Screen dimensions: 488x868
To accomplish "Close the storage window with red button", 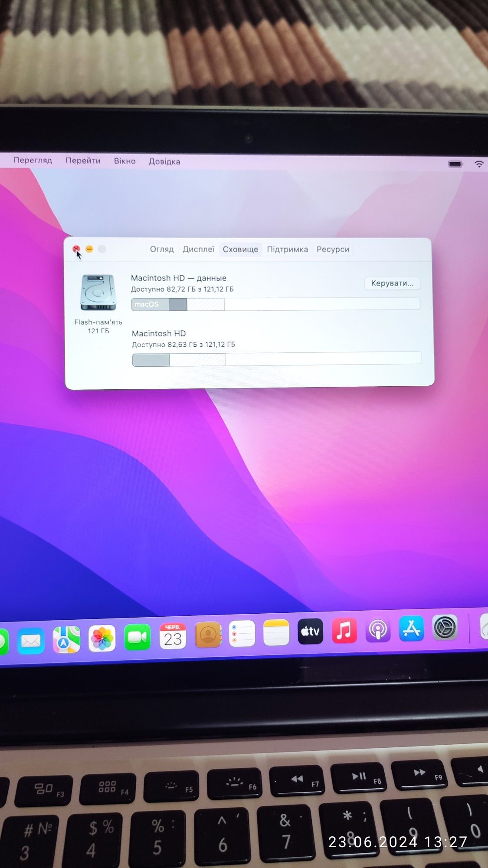I will [76, 249].
